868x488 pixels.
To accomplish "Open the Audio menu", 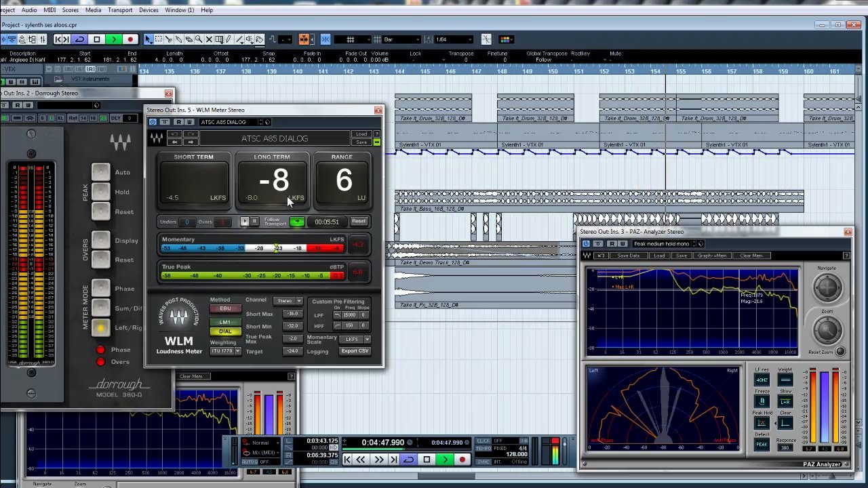I will click(x=29, y=10).
